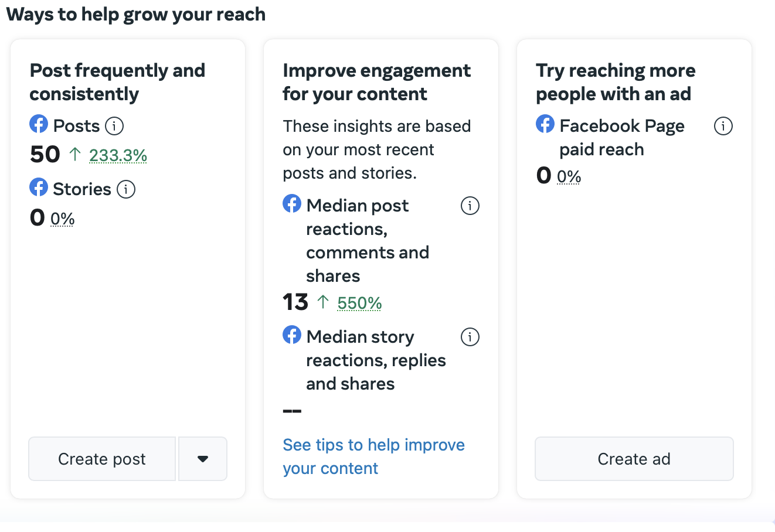This screenshot has height=532, width=775.
Task: Click the 233.3% posts change value
Action: coord(118,155)
